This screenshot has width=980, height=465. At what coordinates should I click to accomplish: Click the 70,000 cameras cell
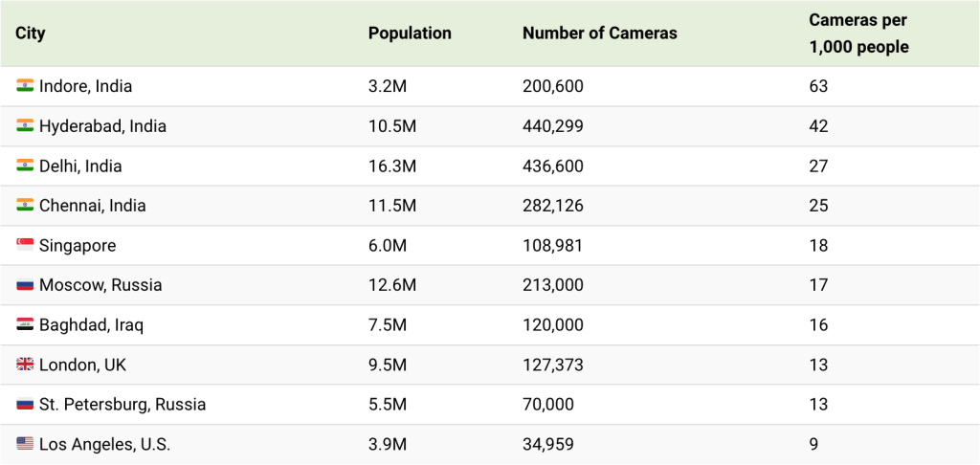(x=548, y=405)
